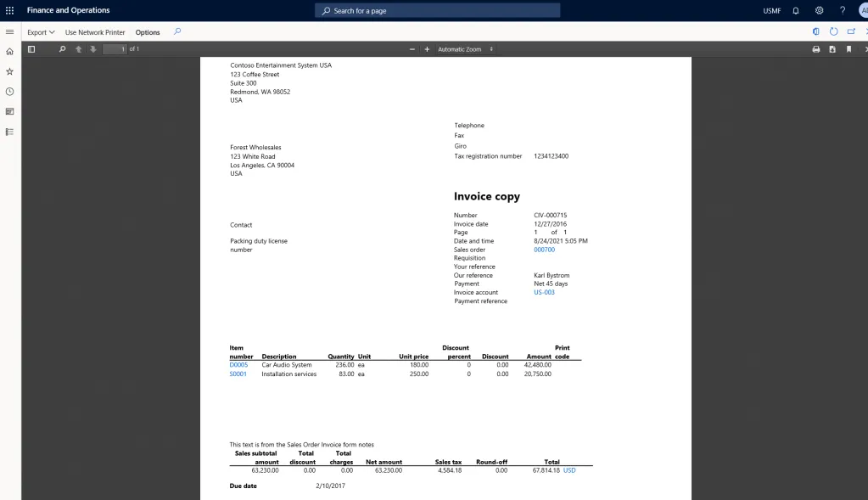This screenshot has height=500, width=868.
Task: Refresh the page using the blue reload icon
Action: pos(832,31)
